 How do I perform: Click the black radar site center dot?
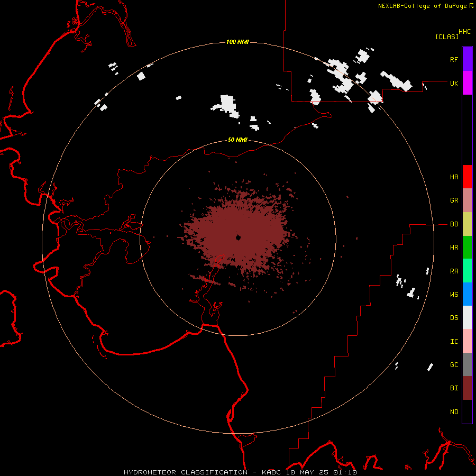point(239,237)
